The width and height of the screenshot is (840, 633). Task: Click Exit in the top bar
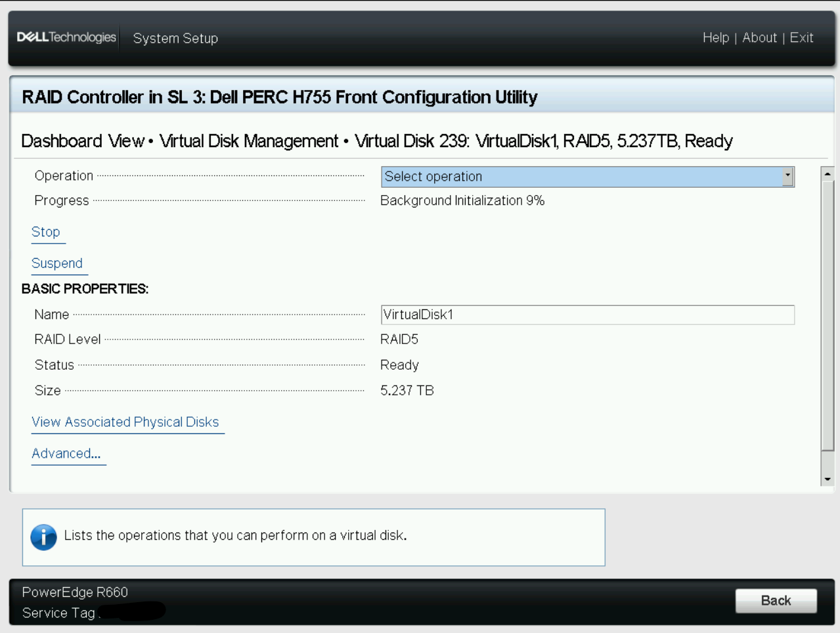coord(801,37)
